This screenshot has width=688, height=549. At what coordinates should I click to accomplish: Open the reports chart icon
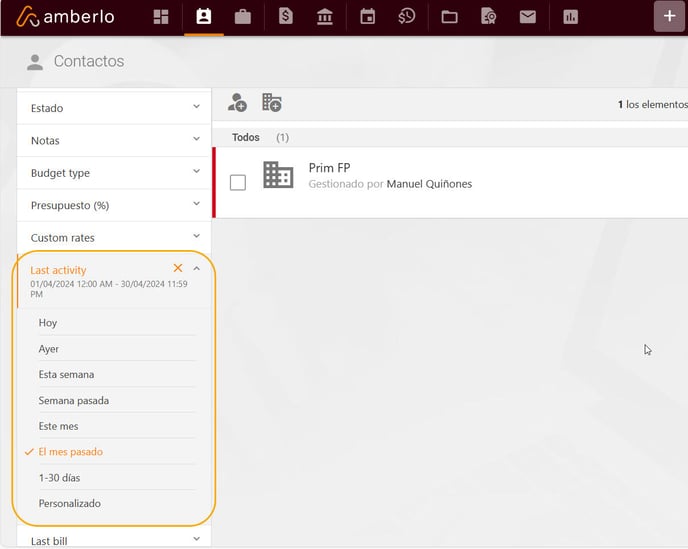click(570, 17)
